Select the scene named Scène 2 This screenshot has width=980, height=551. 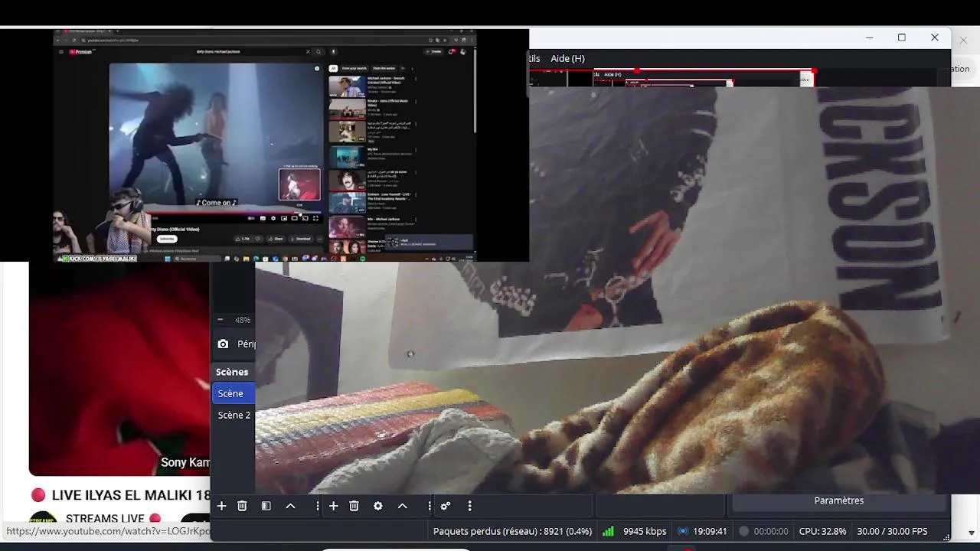coord(234,415)
